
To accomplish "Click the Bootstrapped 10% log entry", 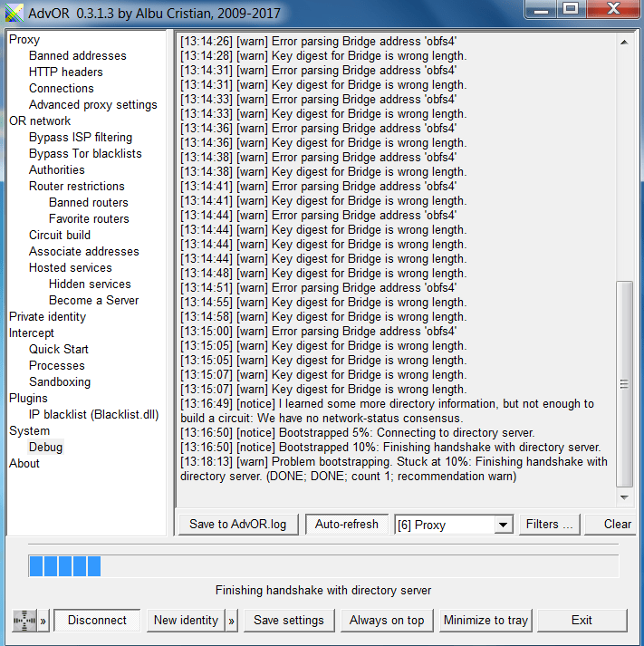I will pyautogui.click(x=390, y=447).
